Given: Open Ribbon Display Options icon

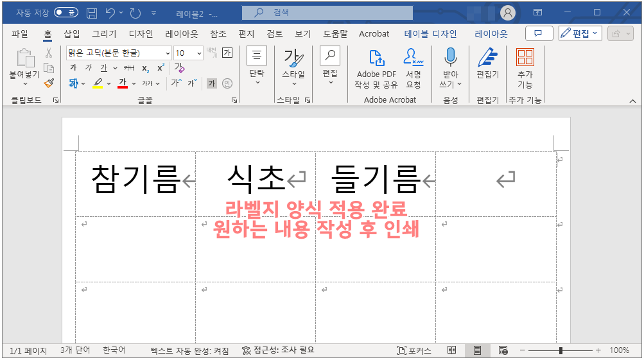Looking at the screenshot, I should [537, 12].
